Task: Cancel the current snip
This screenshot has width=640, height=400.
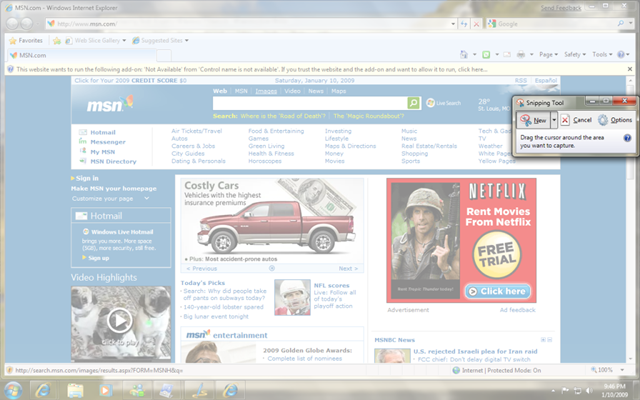Action: [578, 119]
